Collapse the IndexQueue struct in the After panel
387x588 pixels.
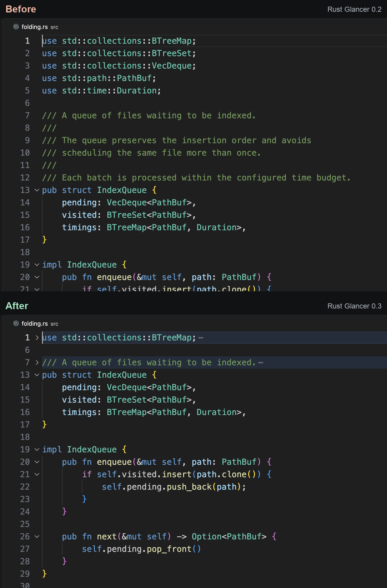(37, 375)
